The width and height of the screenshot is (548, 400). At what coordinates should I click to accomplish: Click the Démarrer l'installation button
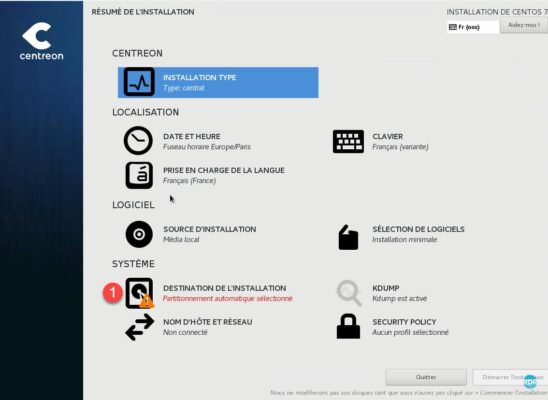[510, 377]
